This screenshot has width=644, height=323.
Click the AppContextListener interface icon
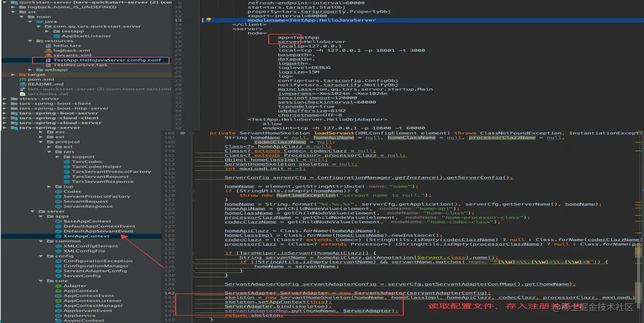click(59, 300)
